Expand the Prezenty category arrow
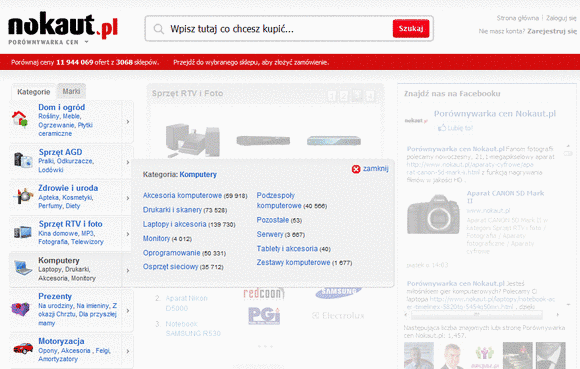 (x=128, y=311)
